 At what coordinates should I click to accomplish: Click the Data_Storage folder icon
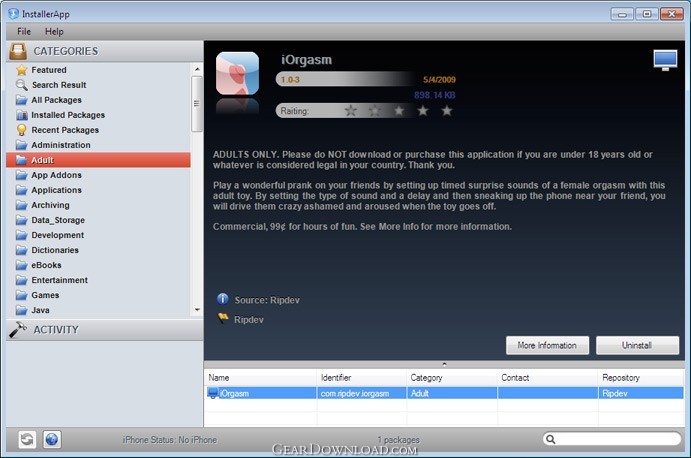[21, 220]
